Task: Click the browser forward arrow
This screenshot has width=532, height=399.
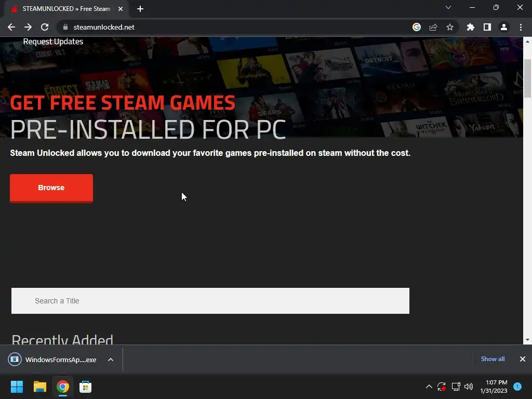Action: 28,27
